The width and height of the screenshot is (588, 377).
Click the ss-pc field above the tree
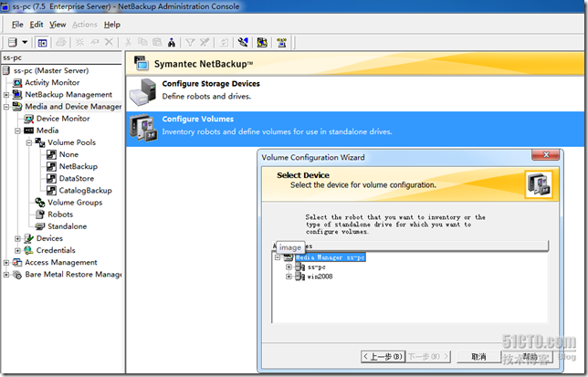pos(61,58)
